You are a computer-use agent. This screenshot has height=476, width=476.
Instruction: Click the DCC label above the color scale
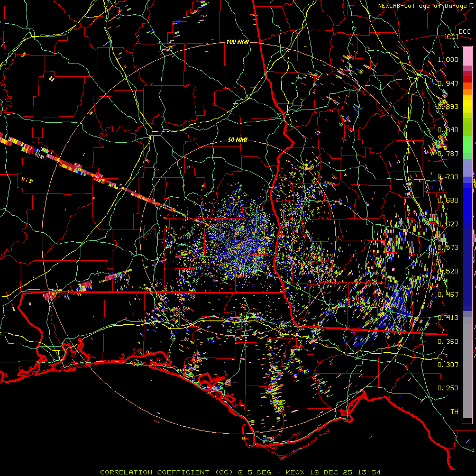pos(464,31)
